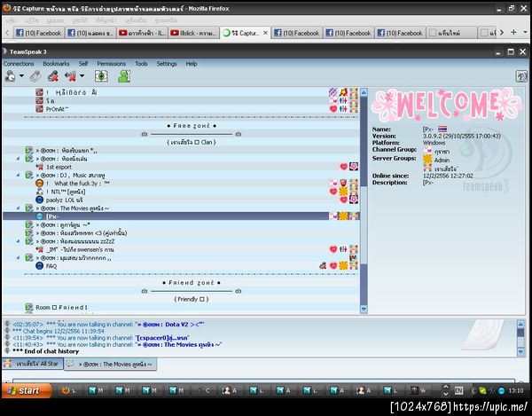The image size is (532, 416).
Task: Toggle the Subscribe to All Channels eye icon
Action: click(x=101, y=76)
